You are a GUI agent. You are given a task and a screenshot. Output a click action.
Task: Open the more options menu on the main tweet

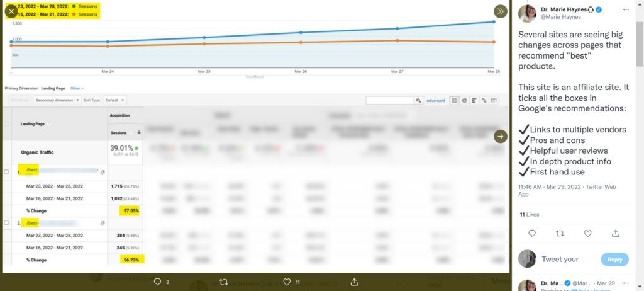(626, 9)
